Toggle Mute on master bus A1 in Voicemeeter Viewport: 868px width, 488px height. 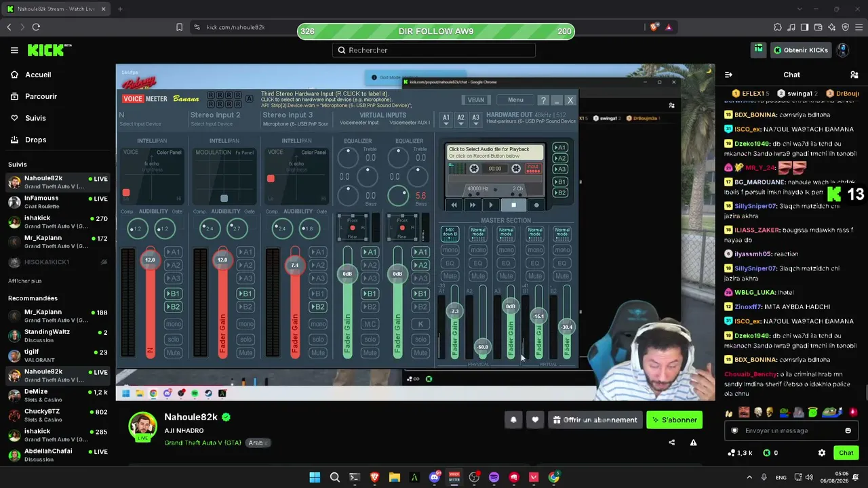(x=450, y=276)
